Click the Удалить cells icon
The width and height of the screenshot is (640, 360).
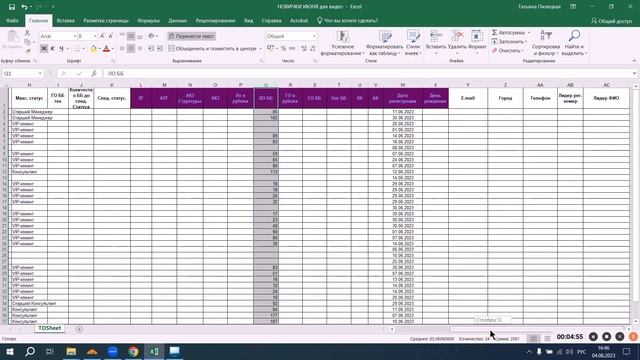coord(457,36)
